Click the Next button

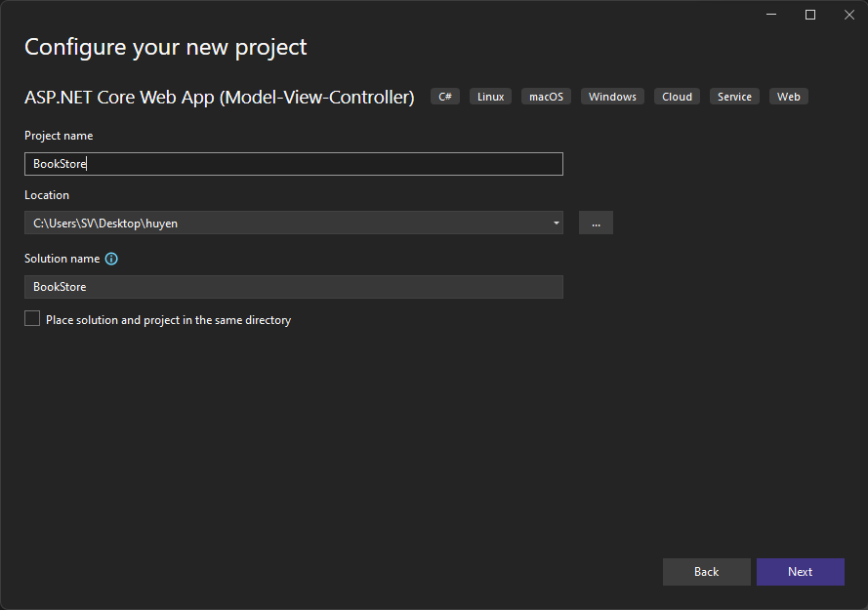[x=800, y=572]
